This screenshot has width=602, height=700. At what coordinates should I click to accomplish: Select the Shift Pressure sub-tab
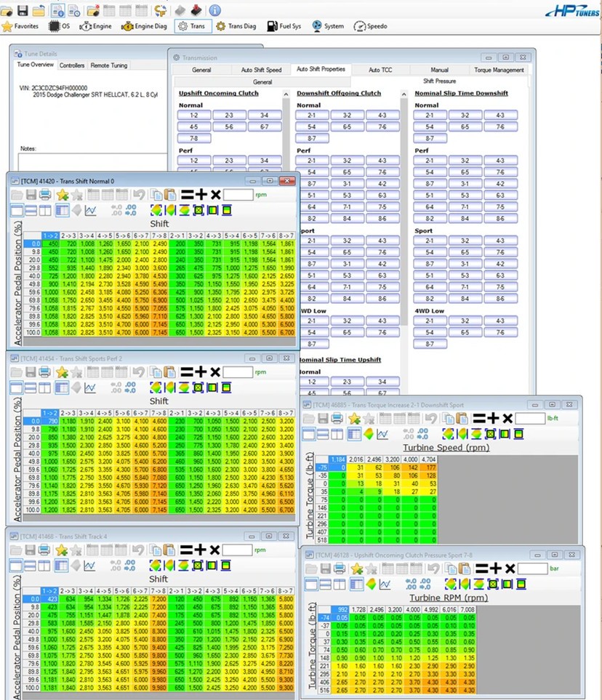coord(439,81)
